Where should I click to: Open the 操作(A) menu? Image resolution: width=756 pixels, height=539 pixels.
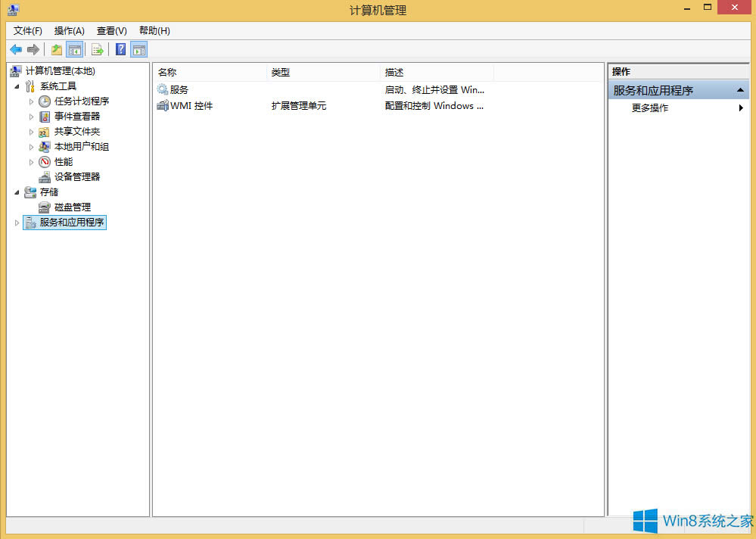click(69, 31)
